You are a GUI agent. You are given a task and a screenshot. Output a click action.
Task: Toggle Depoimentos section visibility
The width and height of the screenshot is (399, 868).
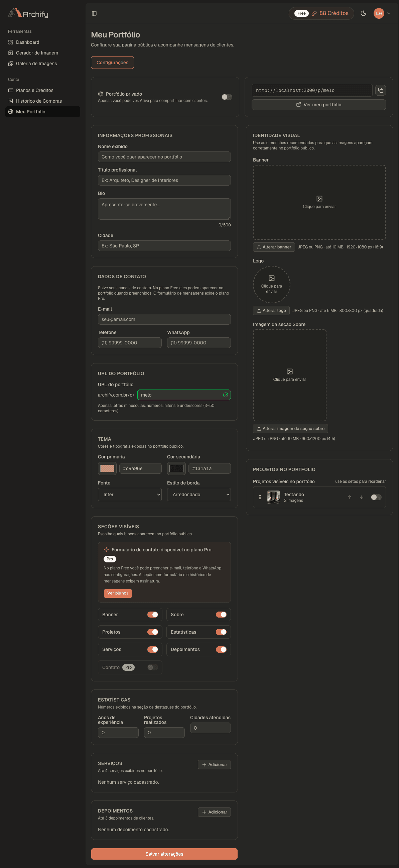(x=221, y=649)
